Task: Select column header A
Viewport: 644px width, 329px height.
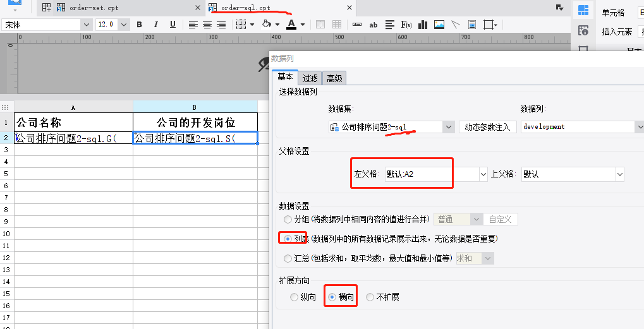Action: [73, 107]
